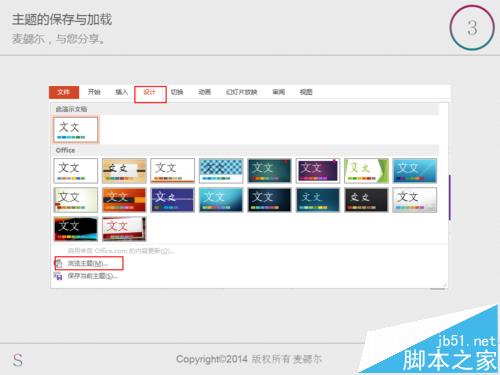Click the save current theme disk icon
The image size is (500, 375).
pos(58,276)
